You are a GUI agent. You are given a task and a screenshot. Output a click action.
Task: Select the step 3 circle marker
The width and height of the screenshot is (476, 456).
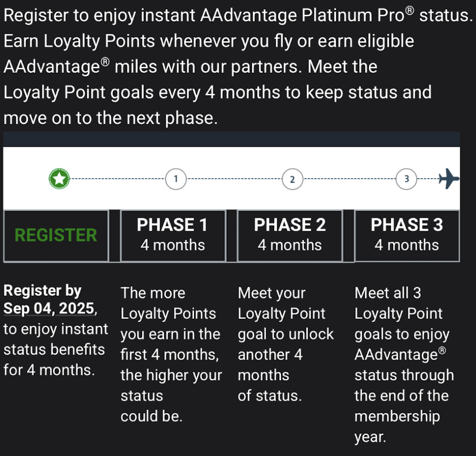click(407, 179)
